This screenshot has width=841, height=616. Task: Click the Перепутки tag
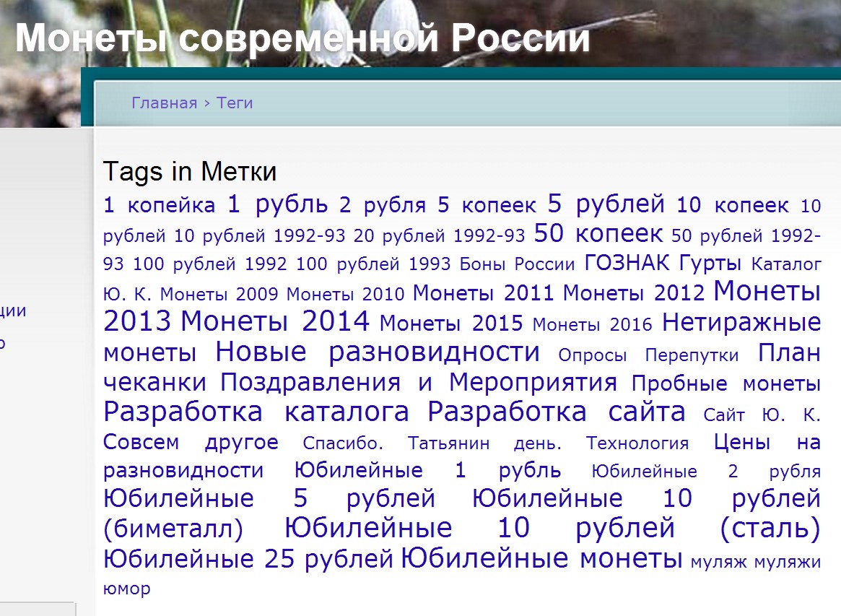pos(692,355)
